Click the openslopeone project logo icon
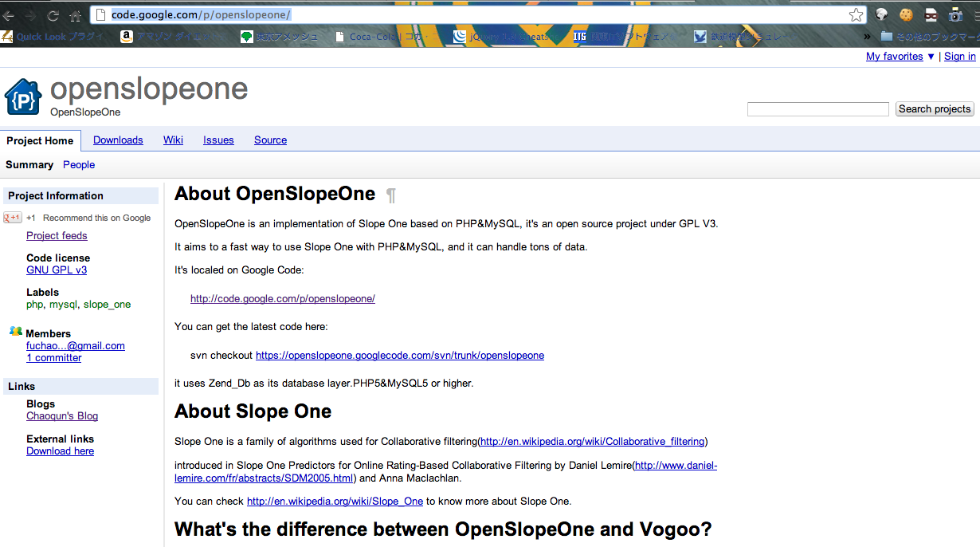The width and height of the screenshot is (980, 547). (23, 98)
